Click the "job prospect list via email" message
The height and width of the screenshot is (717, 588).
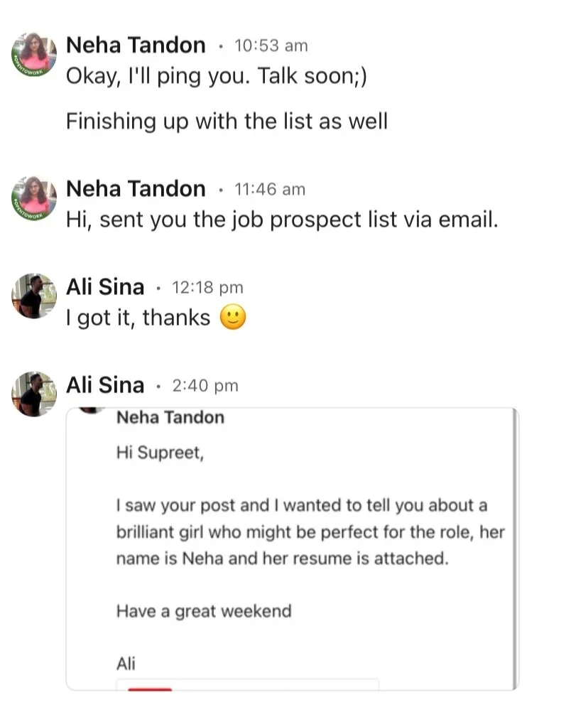click(282, 220)
